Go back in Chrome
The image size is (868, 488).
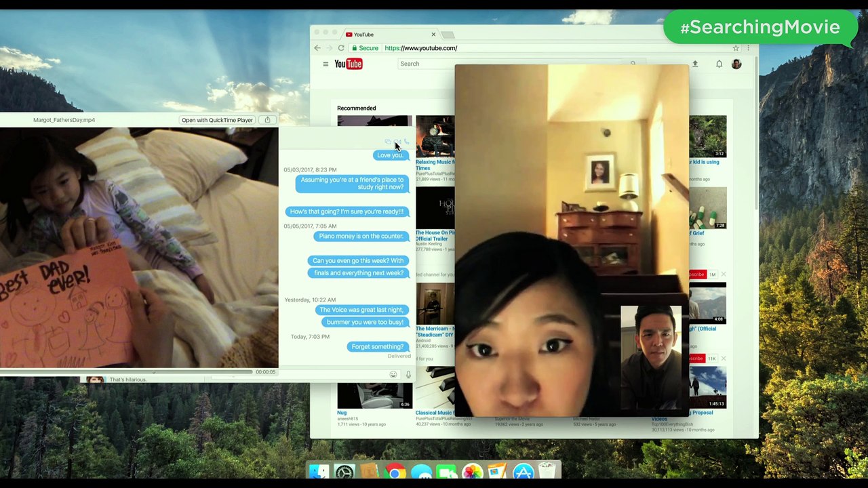(317, 48)
